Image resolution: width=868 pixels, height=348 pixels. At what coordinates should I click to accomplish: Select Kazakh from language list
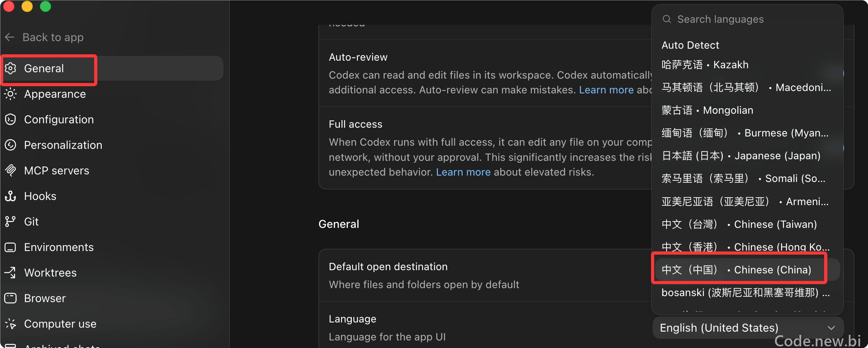[x=747, y=65]
